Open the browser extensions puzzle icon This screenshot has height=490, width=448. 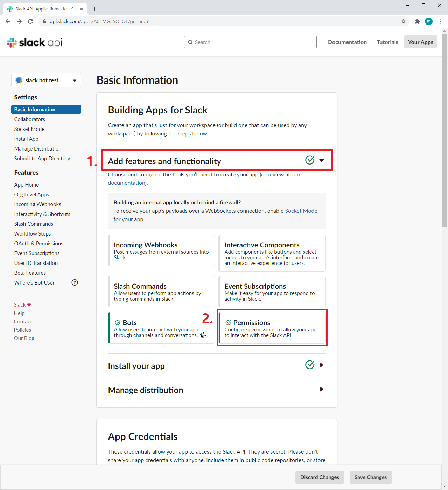(417, 21)
